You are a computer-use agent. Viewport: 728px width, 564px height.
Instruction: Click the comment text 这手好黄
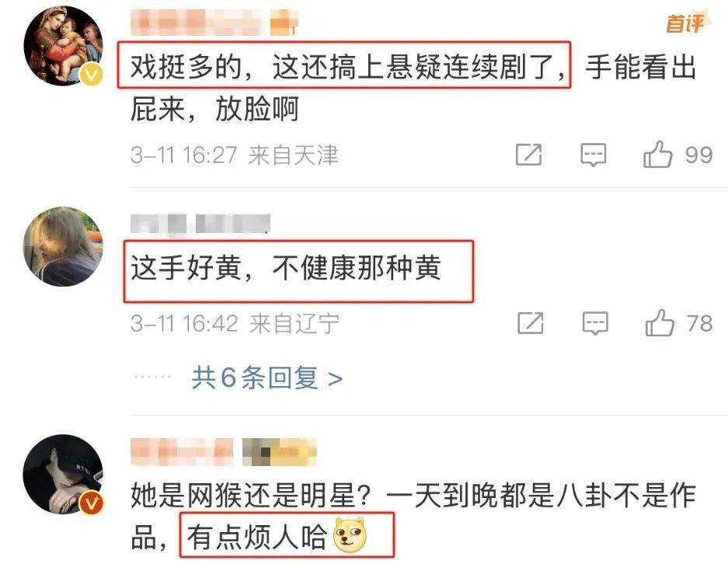tap(186, 268)
